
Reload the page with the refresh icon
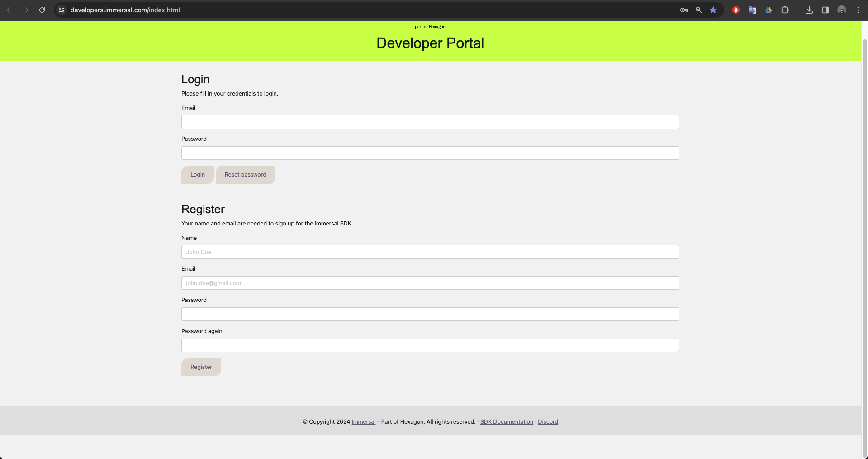42,10
